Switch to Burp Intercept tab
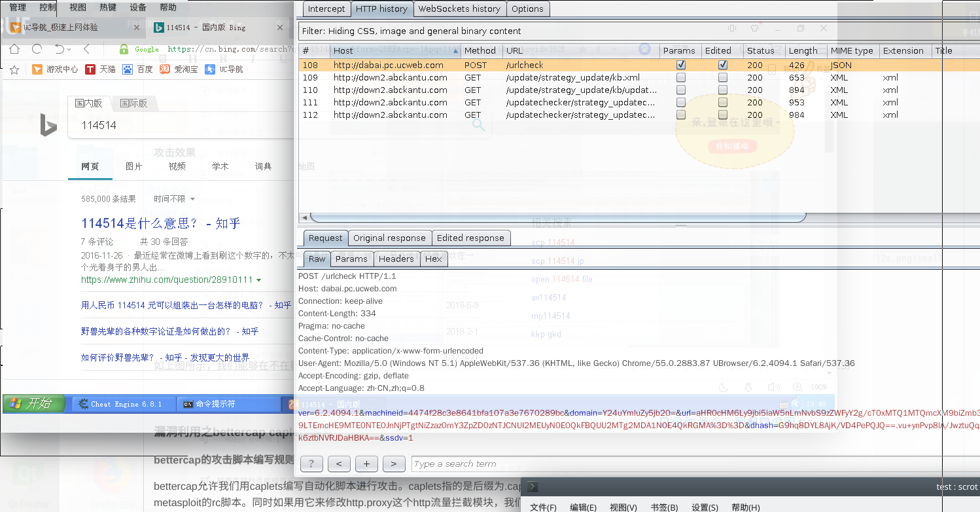 [326, 9]
